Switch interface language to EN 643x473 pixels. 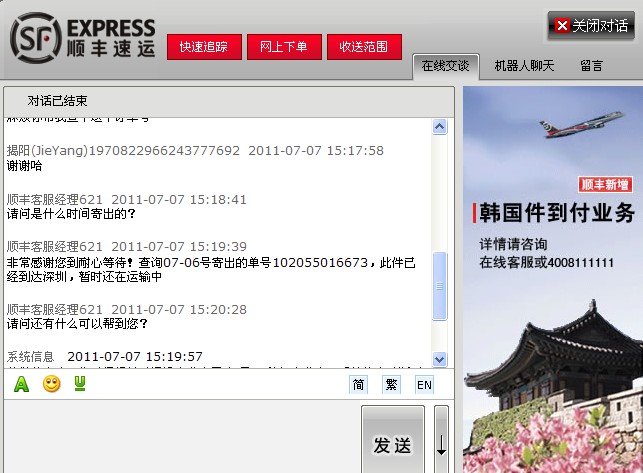[x=424, y=385]
